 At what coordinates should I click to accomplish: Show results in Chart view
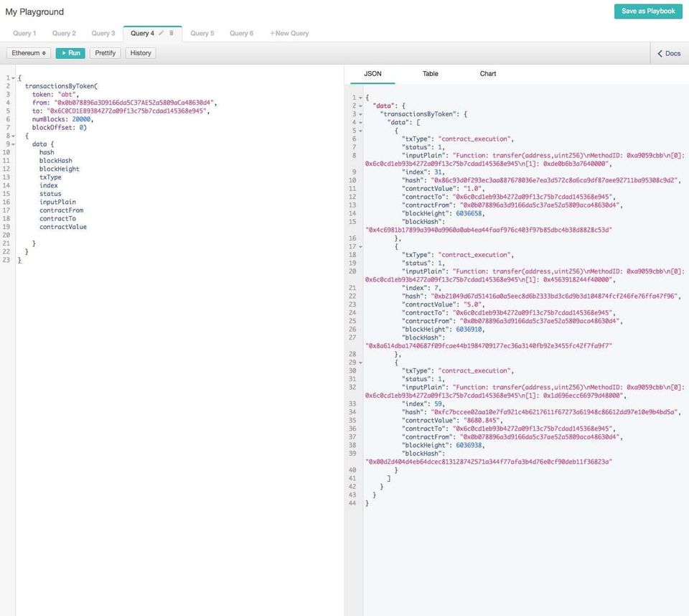point(488,74)
